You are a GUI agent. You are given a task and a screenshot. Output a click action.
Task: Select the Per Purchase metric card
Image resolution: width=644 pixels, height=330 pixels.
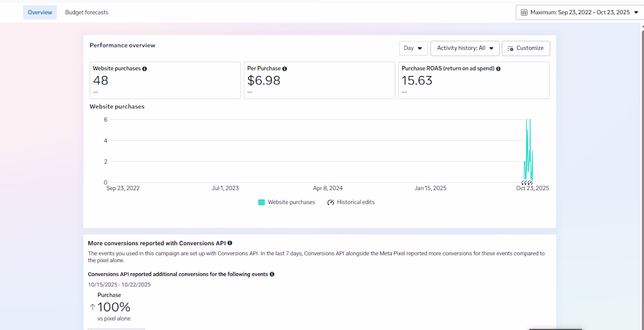(320, 80)
